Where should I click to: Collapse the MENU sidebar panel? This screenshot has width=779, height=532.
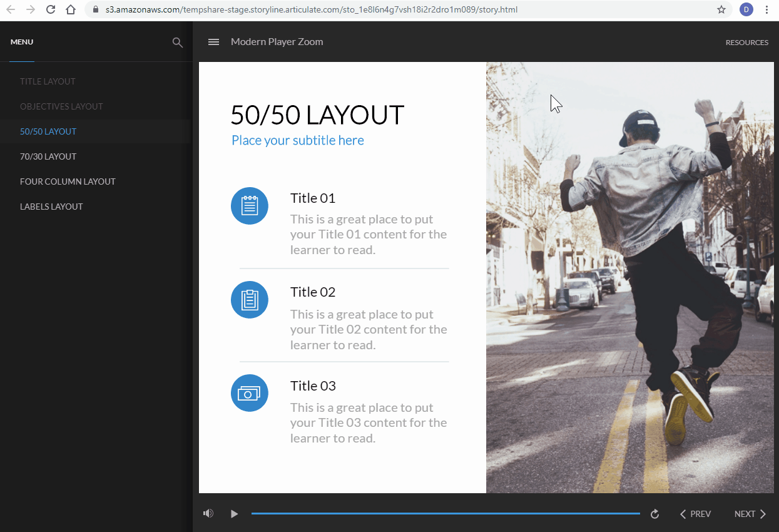(x=22, y=42)
